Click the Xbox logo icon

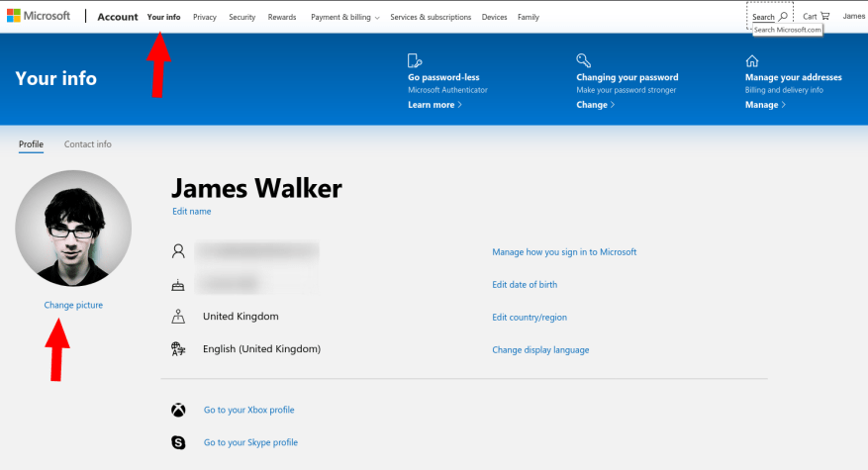pos(178,411)
